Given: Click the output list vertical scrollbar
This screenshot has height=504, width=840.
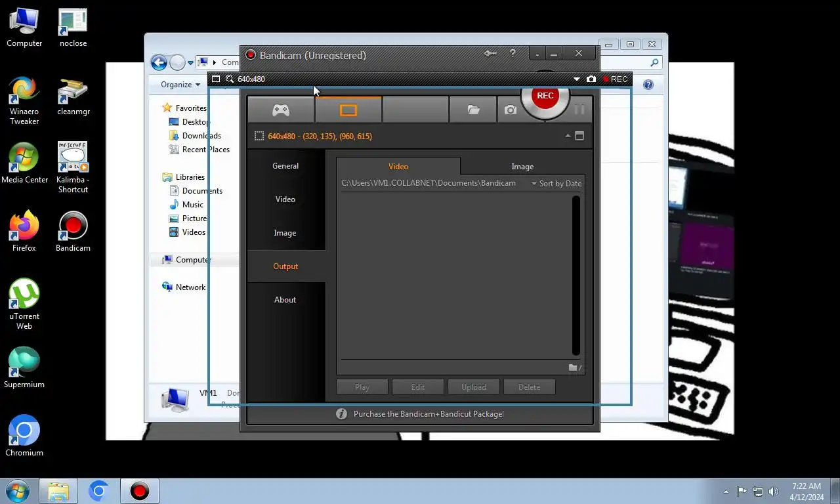Looking at the screenshot, I should pyautogui.click(x=576, y=276).
